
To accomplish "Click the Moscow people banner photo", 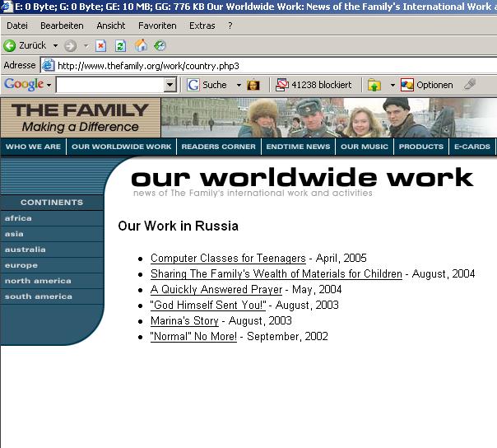I will tap(328, 118).
